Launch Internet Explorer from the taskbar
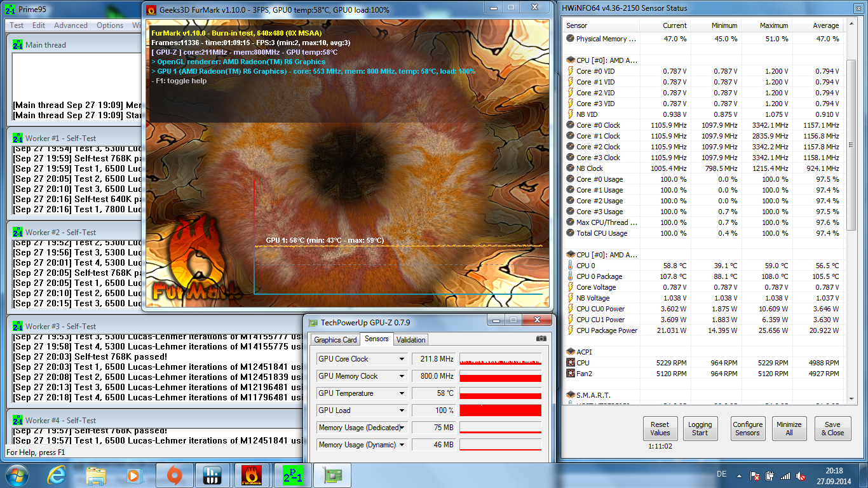This screenshot has width=868, height=488. click(x=57, y=475)
